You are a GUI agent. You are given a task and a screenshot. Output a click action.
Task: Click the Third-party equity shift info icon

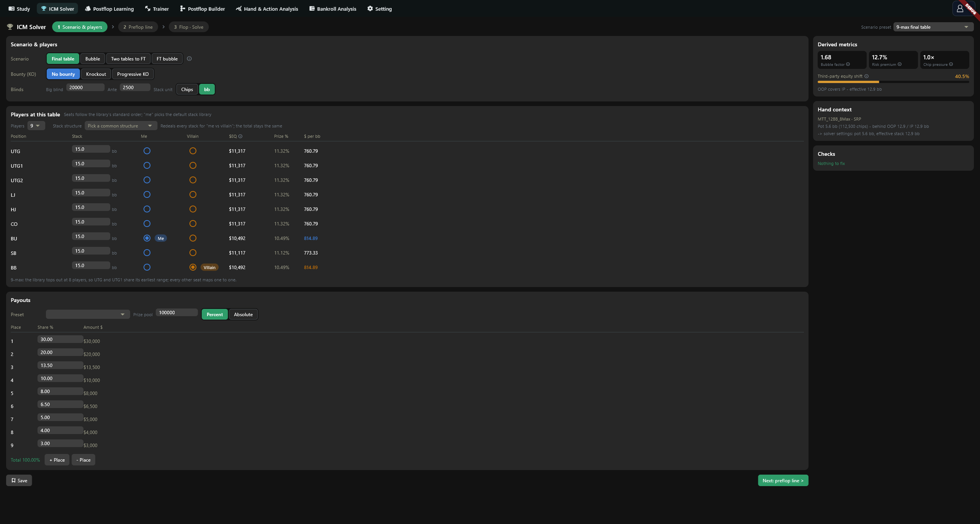pyautogui.click(x=866, y=76)
